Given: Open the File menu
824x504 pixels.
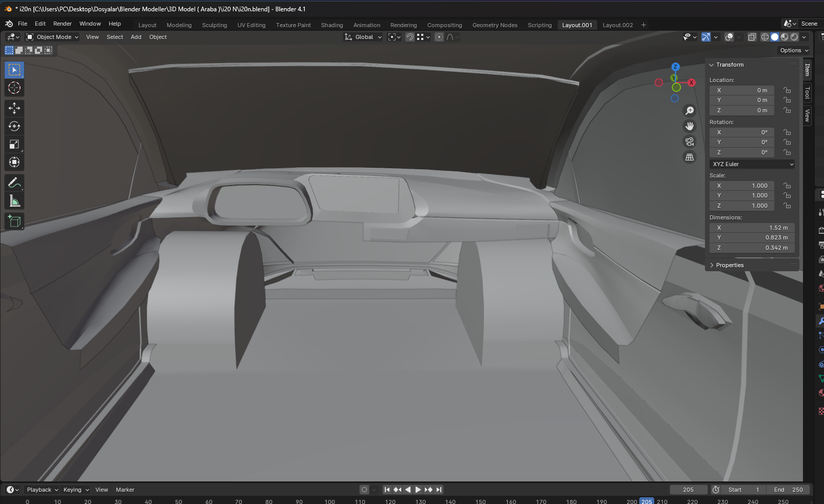Looking at the screenshot, I should click(23, 24).
